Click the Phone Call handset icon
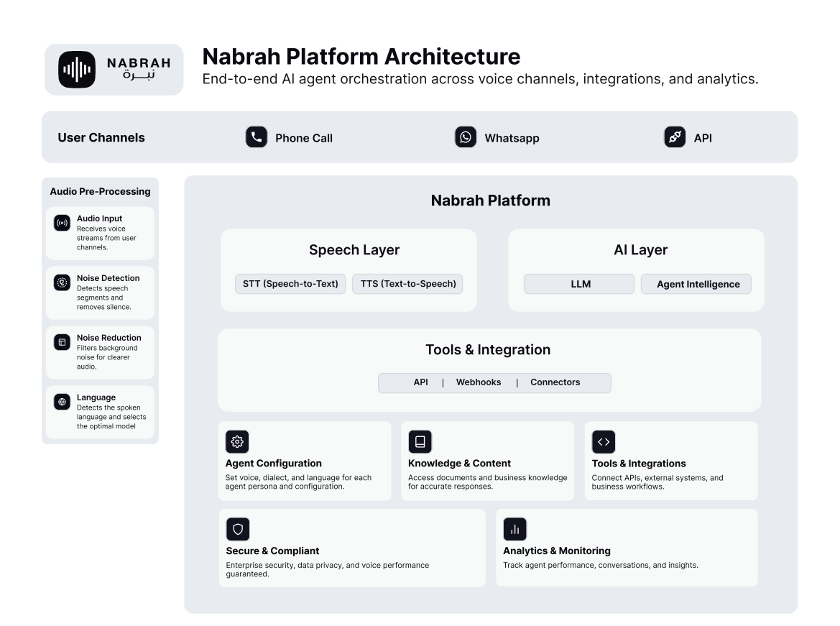 pos(257,137)
